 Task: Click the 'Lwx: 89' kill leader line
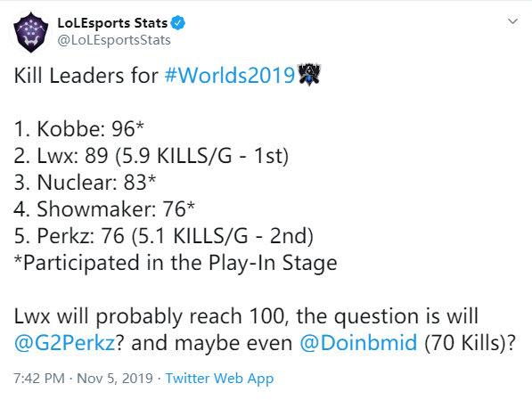coord(151,156)
